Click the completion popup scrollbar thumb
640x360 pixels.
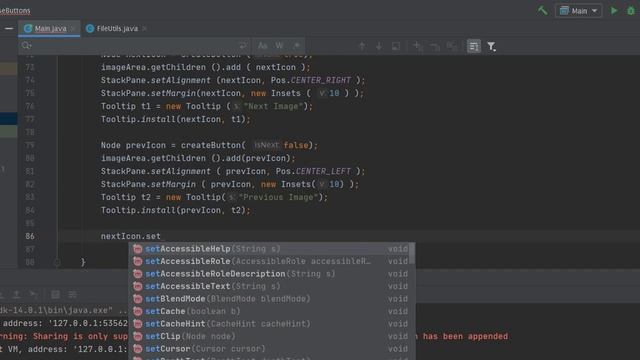point(412,253)
